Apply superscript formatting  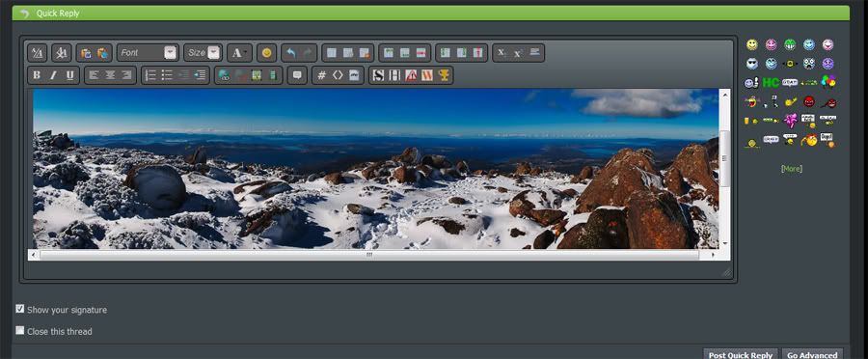(518, 53)
